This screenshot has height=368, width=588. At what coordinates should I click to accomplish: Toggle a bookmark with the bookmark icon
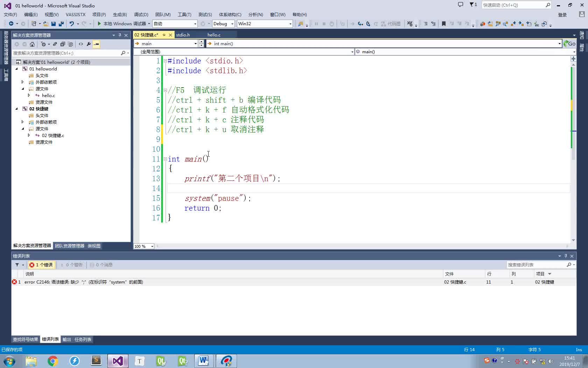coord(443,23)
